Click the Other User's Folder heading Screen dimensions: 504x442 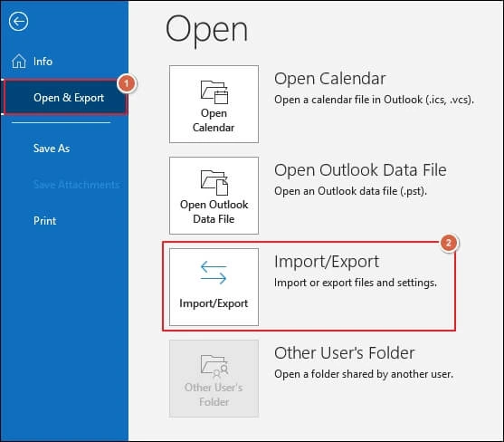tap(345, 353)
